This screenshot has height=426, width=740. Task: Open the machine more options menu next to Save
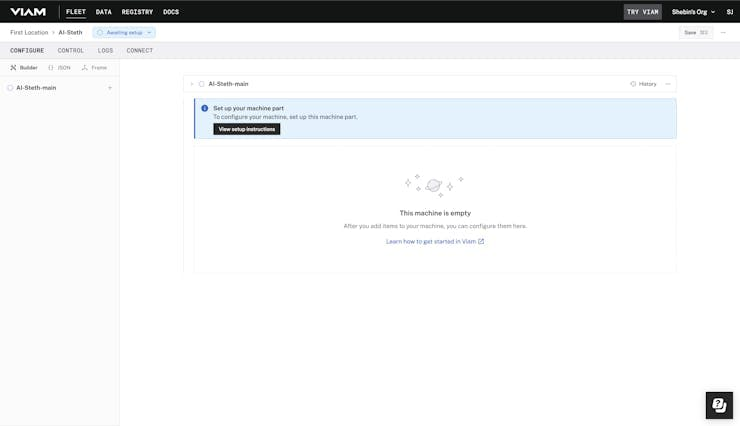(x=723, y=33)
